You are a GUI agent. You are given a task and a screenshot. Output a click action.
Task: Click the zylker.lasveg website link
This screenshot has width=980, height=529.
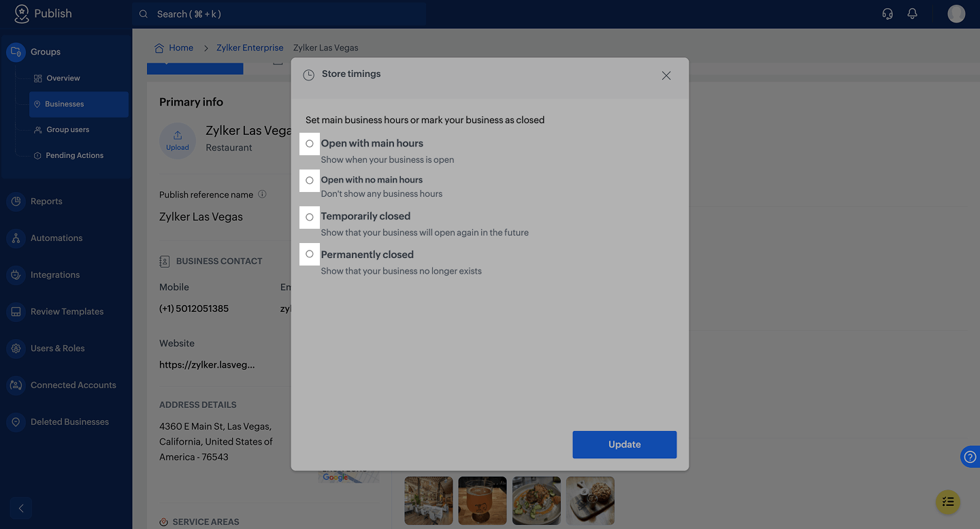[x=207, y=365]
